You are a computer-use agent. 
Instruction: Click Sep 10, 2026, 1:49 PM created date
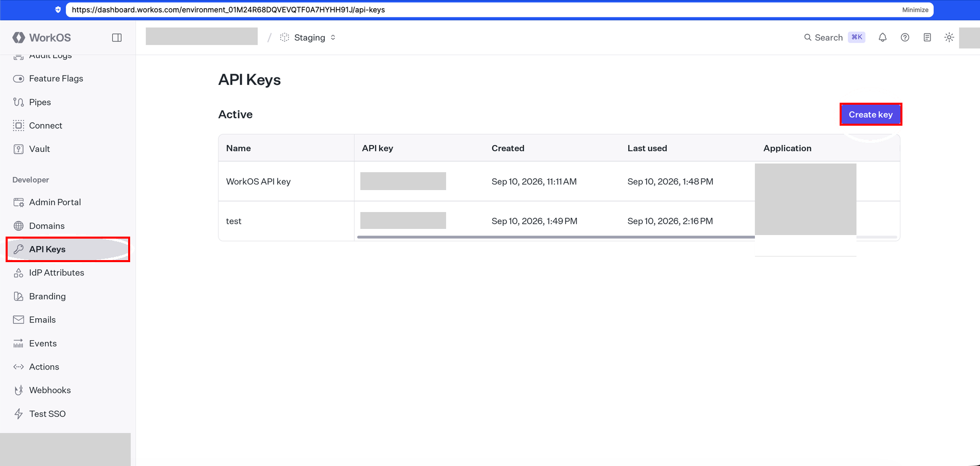(x=534, y=221)
